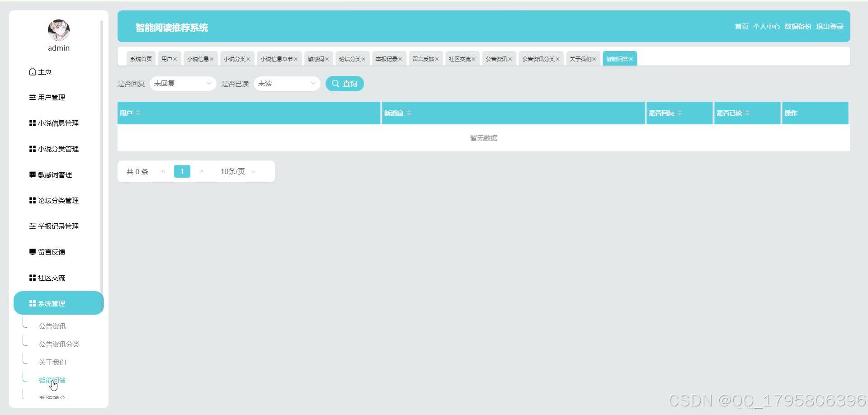Screen dimensions: 868x415
Task: Close the 小说信息章节 tab
Action: (x=296, y=59)
